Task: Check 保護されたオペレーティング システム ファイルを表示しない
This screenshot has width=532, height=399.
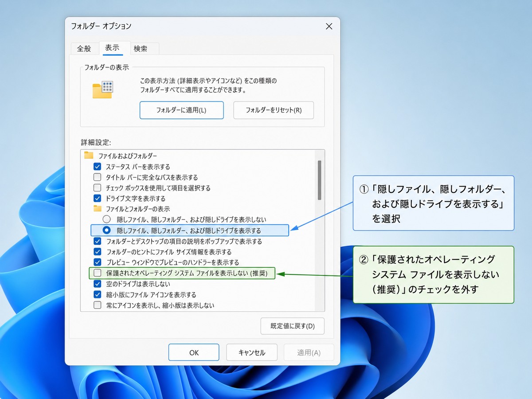Action: coord(98,273)
